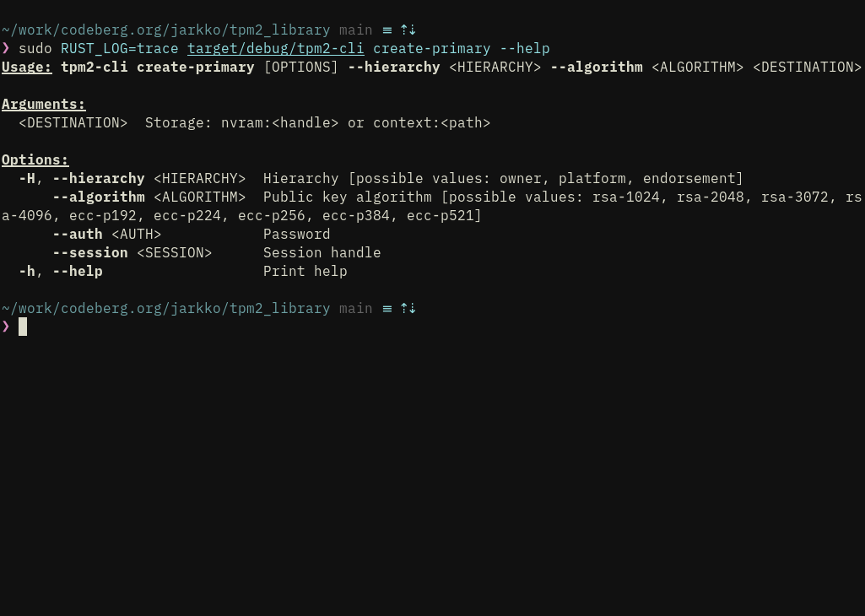Click the --session option text
This screenshot has width=865, height=616.
(x=90, y=252)
